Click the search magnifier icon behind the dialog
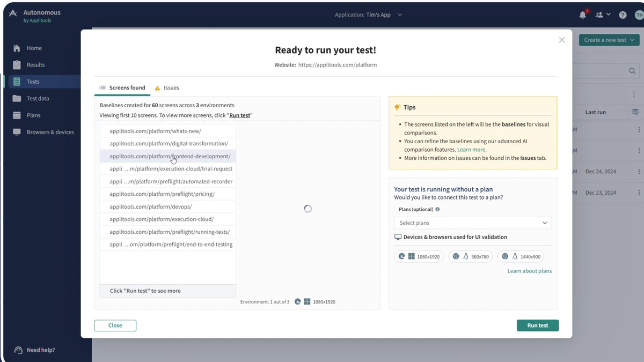 [x=633, y=71]
